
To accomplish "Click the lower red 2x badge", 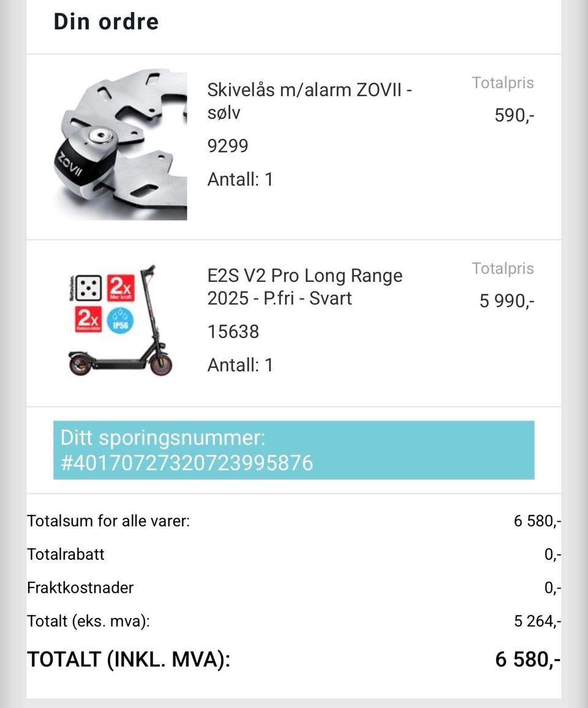I will click(x=89, y=320).
